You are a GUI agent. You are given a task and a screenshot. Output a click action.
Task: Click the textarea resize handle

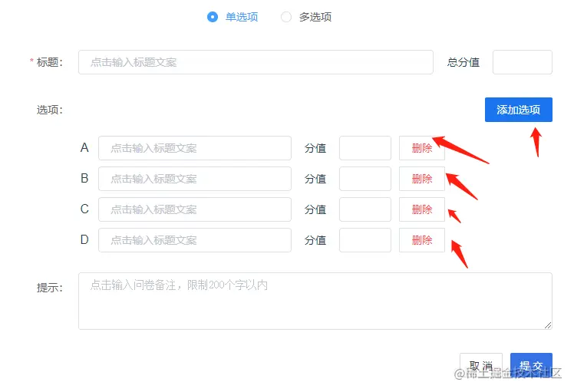(548, 325)
